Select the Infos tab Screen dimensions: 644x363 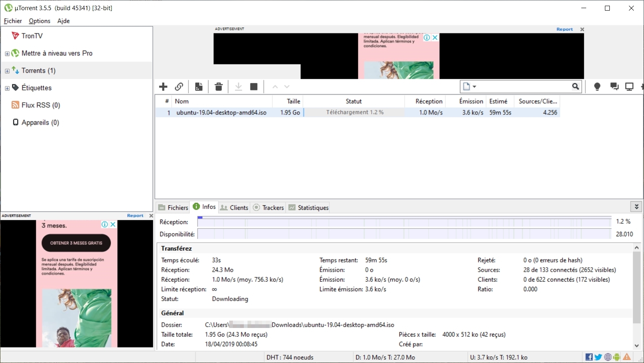[204, 207]
